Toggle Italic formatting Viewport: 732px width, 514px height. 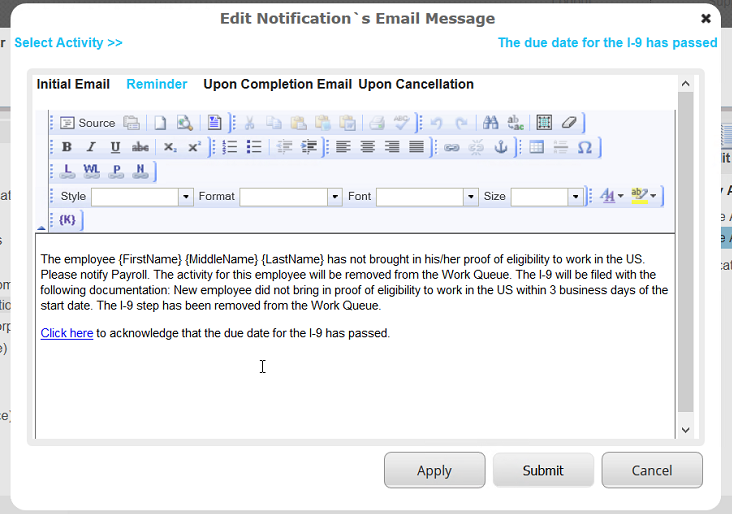91,148
